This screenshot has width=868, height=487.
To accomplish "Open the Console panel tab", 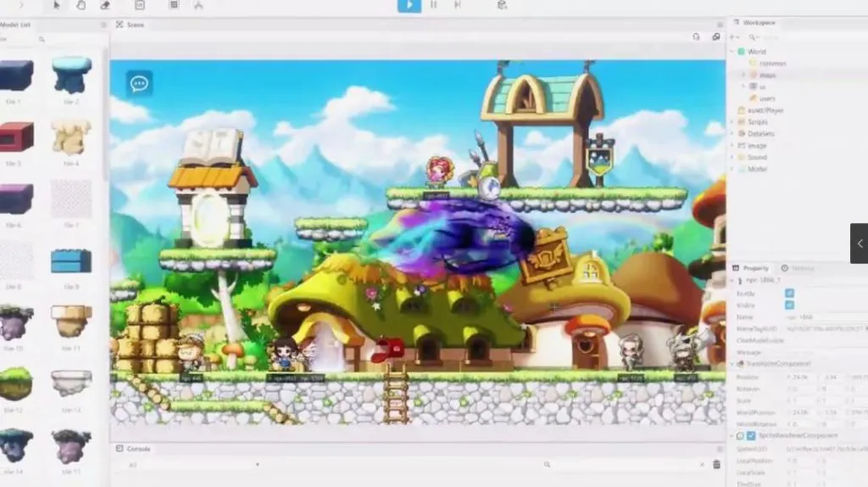I will (133, 449).
